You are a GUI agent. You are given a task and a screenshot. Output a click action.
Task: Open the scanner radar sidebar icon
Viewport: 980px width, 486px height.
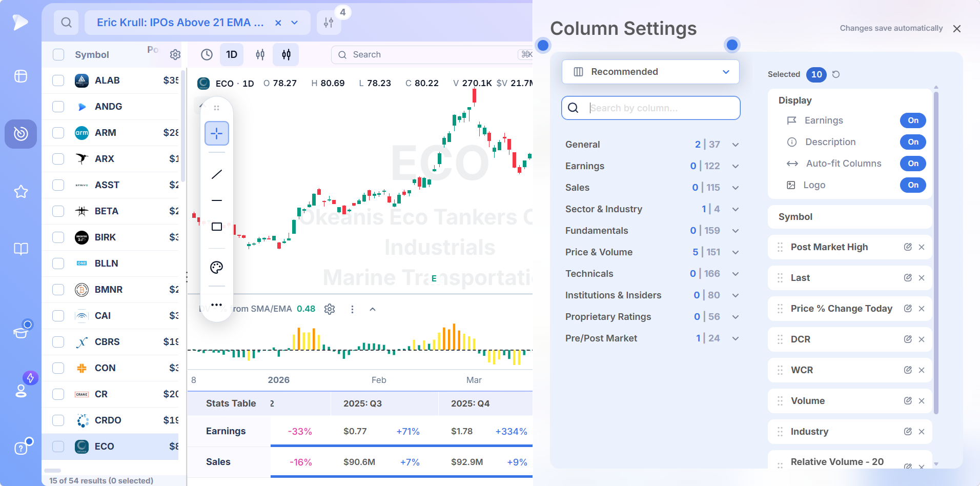point(21,134)
